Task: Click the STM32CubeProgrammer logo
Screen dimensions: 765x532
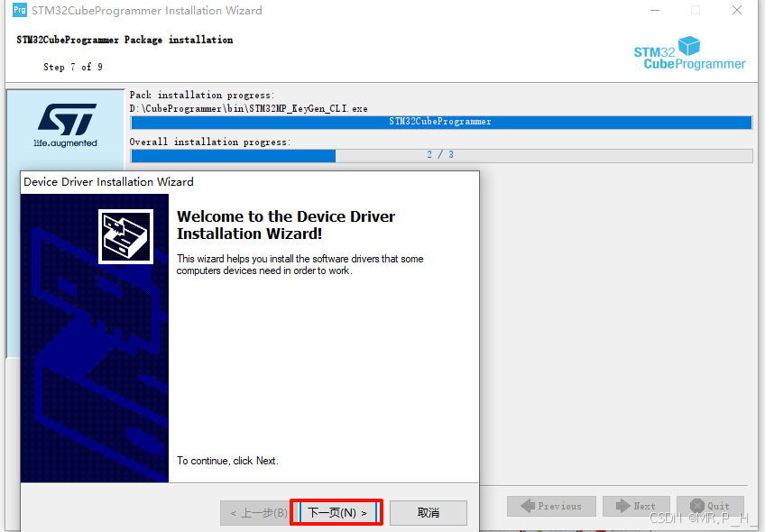Action: pos(689,53)
